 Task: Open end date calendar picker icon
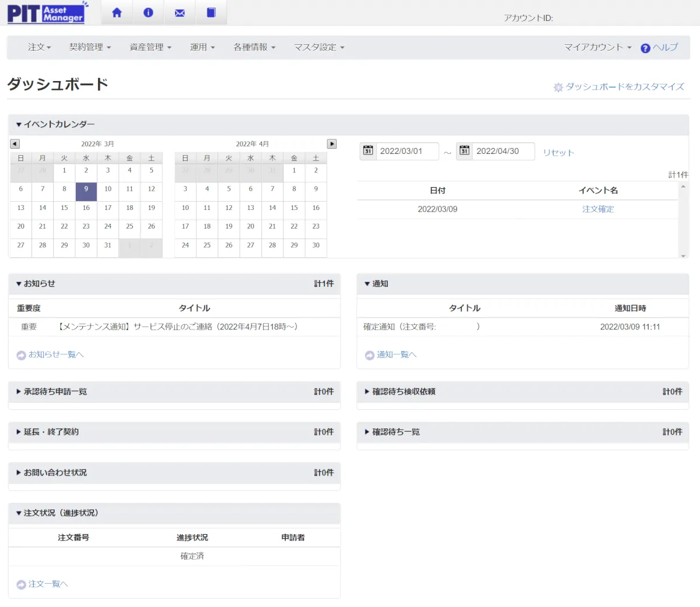coord(464,151)
